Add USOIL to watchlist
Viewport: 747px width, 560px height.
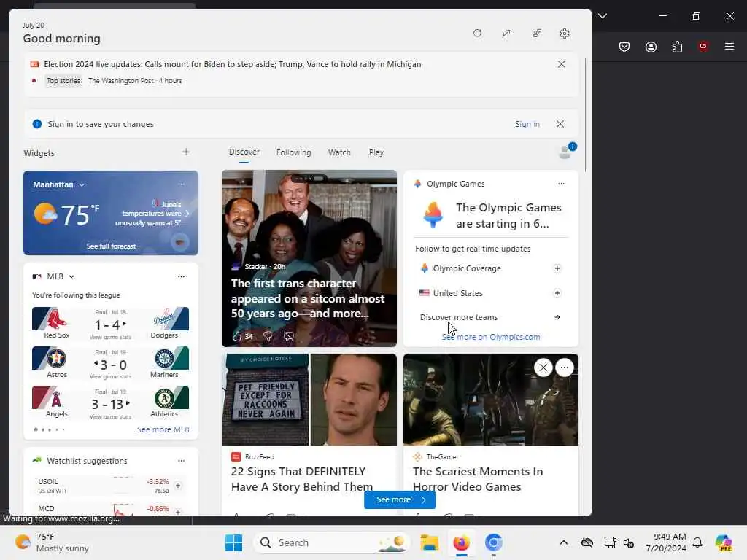point(178,486)
